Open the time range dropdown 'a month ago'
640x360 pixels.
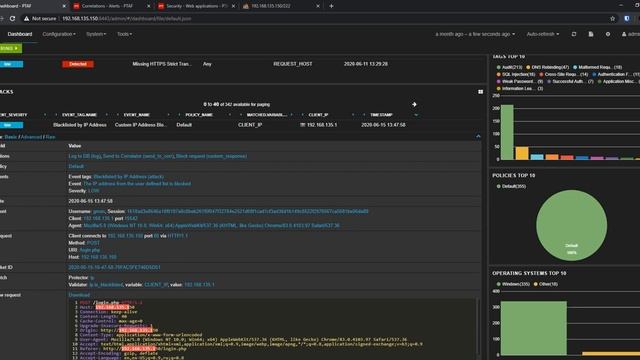pyautogui.click(x=475, y=34)
